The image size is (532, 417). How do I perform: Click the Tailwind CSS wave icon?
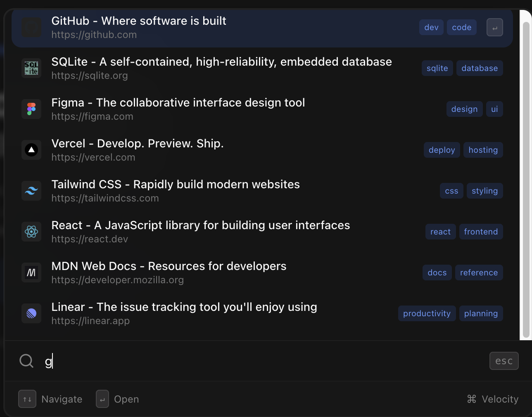[31, 191]
